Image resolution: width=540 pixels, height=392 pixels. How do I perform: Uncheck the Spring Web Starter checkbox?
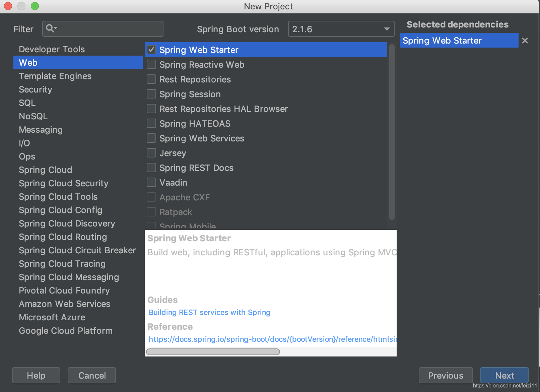151,50
